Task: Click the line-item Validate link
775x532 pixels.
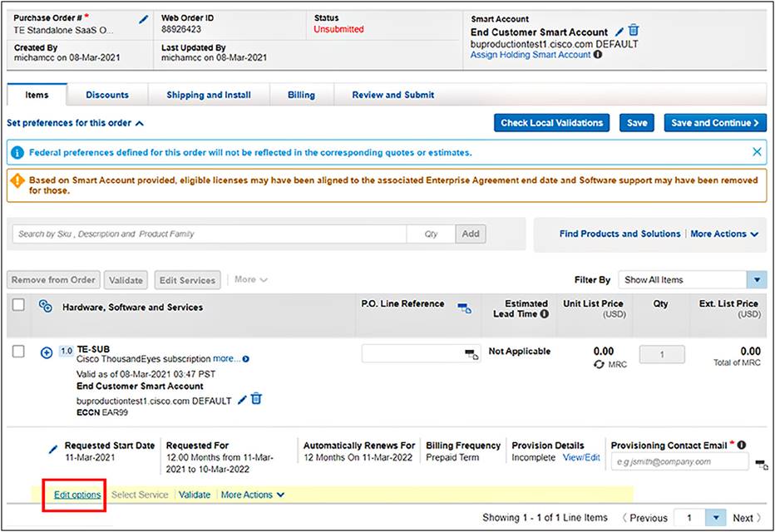Action: (x=195, y=495)
